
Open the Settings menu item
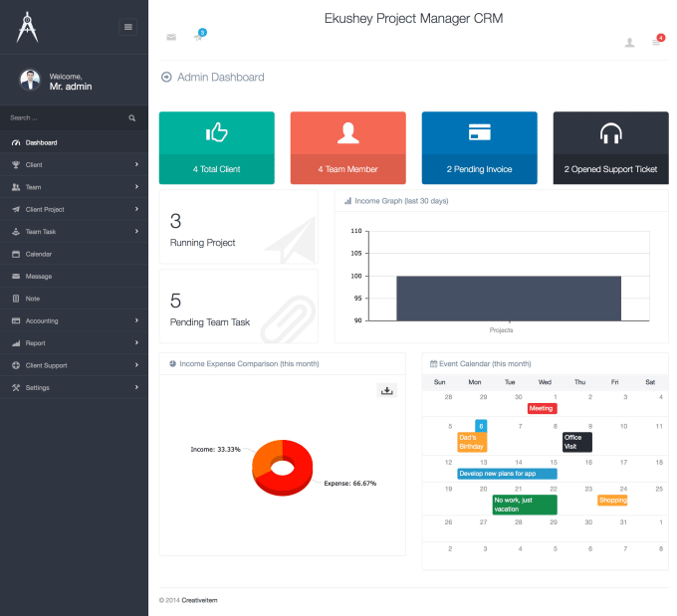coord(74,388)
